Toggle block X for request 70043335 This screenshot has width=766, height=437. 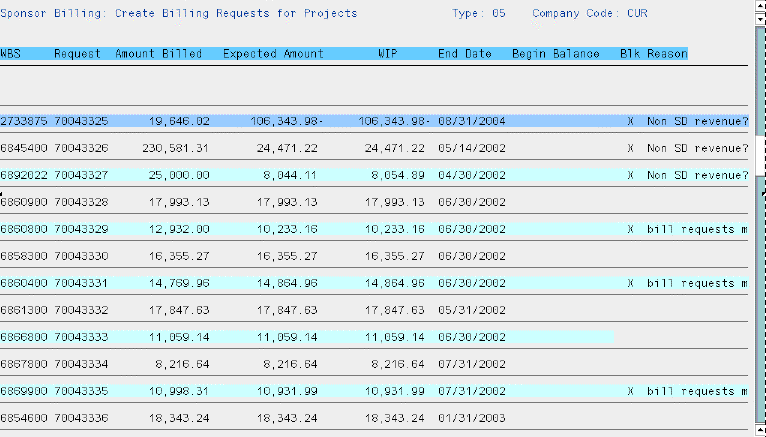(630, 391)
